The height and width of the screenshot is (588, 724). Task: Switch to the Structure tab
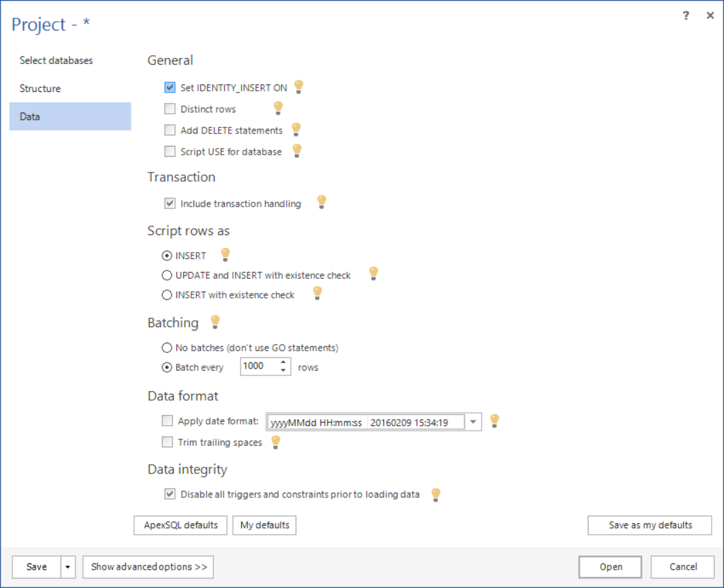click(40, 89)
